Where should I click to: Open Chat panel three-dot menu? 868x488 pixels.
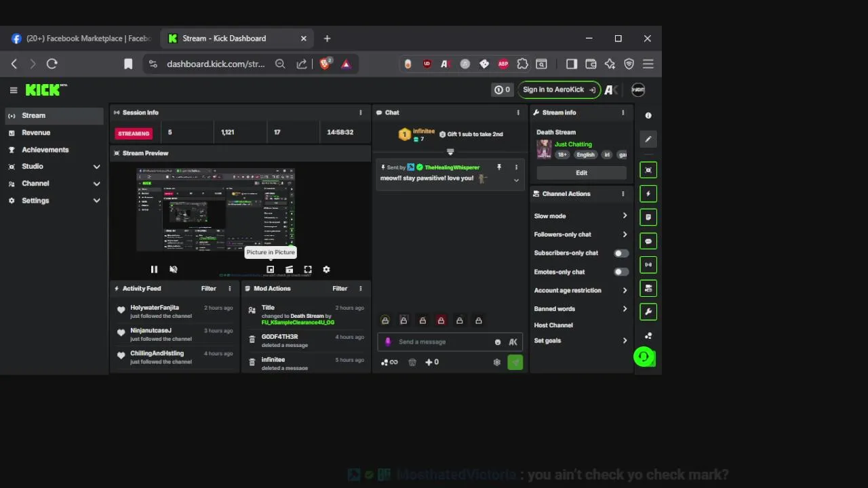518,113
